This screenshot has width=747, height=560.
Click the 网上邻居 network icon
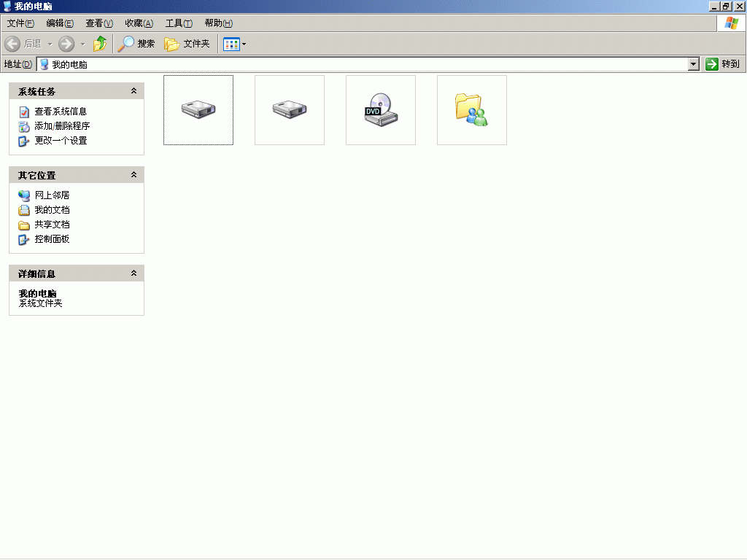24,195
